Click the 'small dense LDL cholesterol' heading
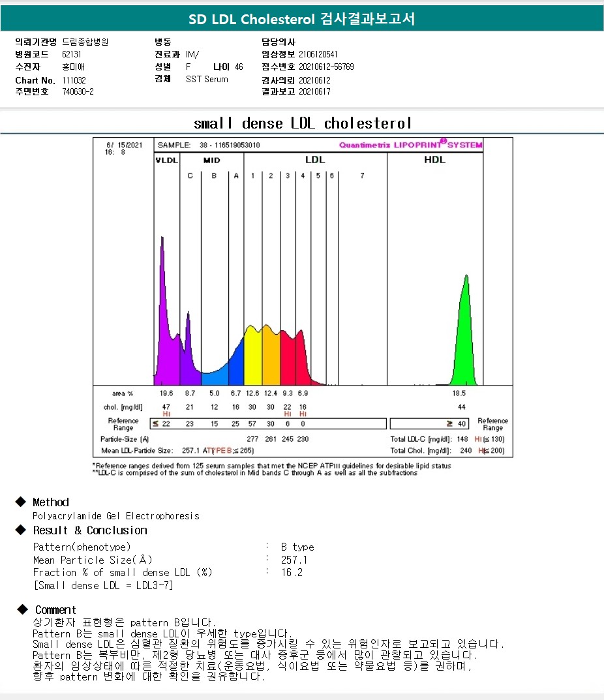This screenshot has width=604, height=700. 302,123
